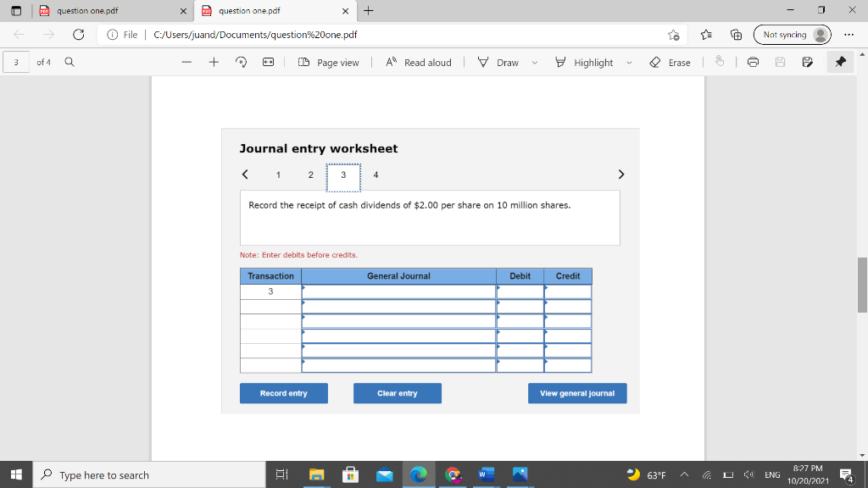868x488 pixels.
Task: Click the address bar URL
Action: pos(255,34)
